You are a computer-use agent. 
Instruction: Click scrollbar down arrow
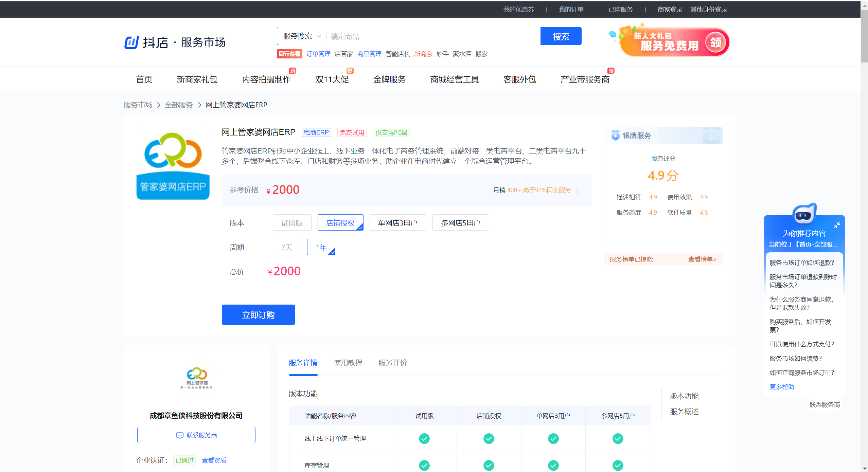864,469
